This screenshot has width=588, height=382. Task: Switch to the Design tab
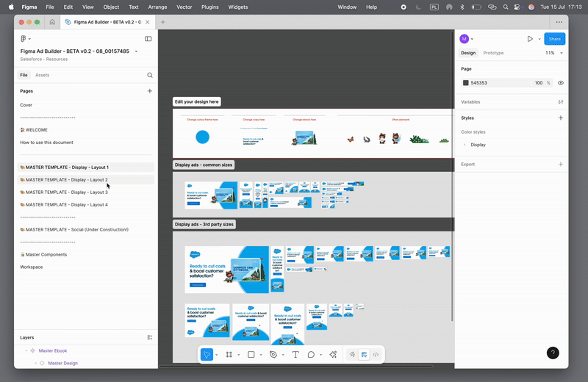click(x=468, y=53)
